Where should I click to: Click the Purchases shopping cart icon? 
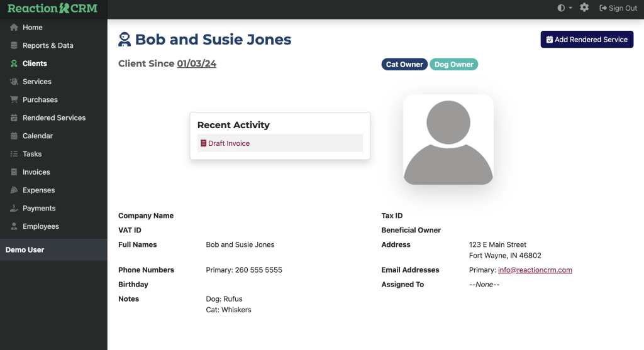coord(14,100)
